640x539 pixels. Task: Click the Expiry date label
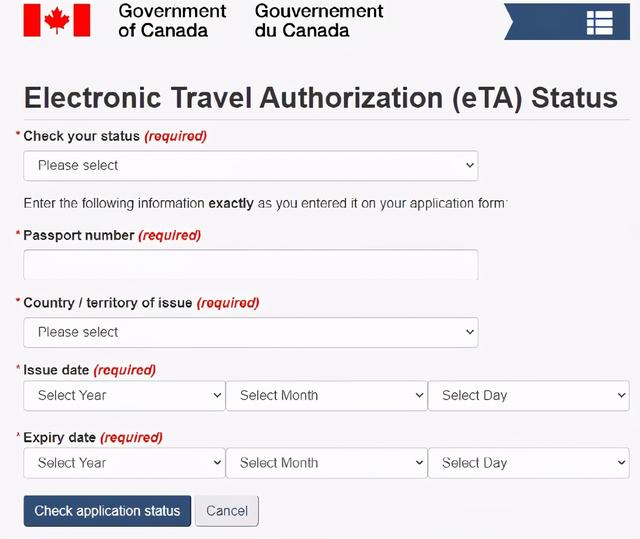pyautogui.click(x=59, y=437)
